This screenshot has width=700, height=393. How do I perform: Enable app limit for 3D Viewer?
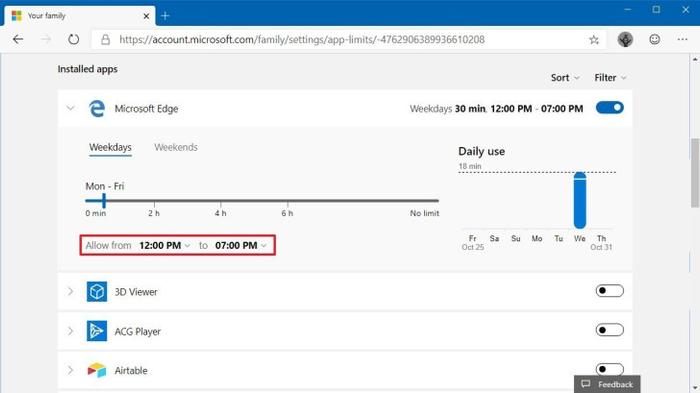[x=609, y=291]
